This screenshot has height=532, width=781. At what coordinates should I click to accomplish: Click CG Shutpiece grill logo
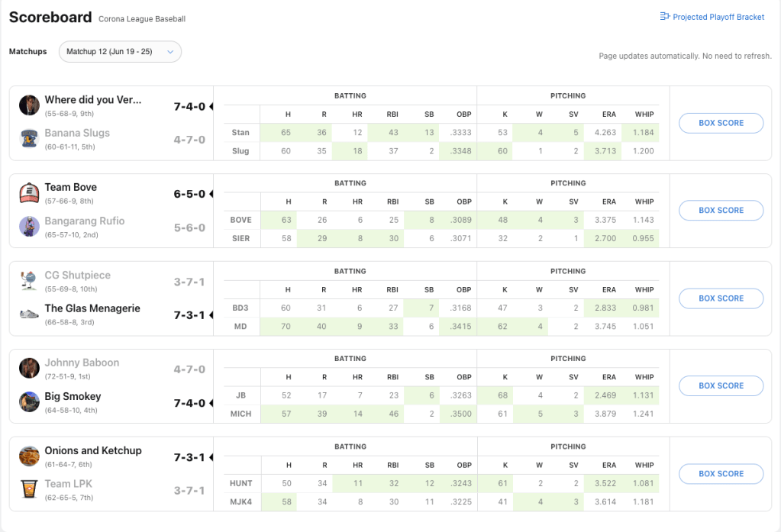pyautogui.click(x=29, y=280)
